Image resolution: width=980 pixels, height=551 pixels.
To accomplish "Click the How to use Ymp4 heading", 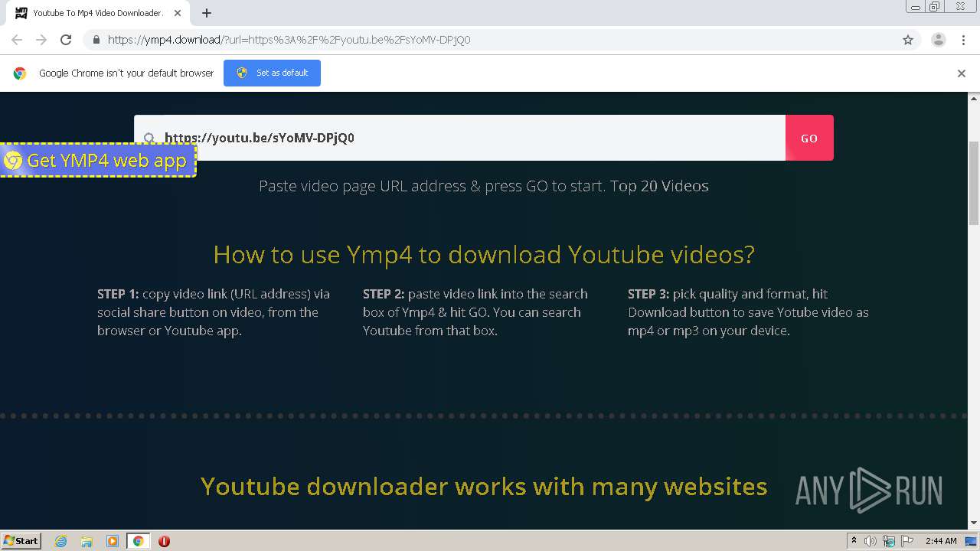I will (484, 254).
